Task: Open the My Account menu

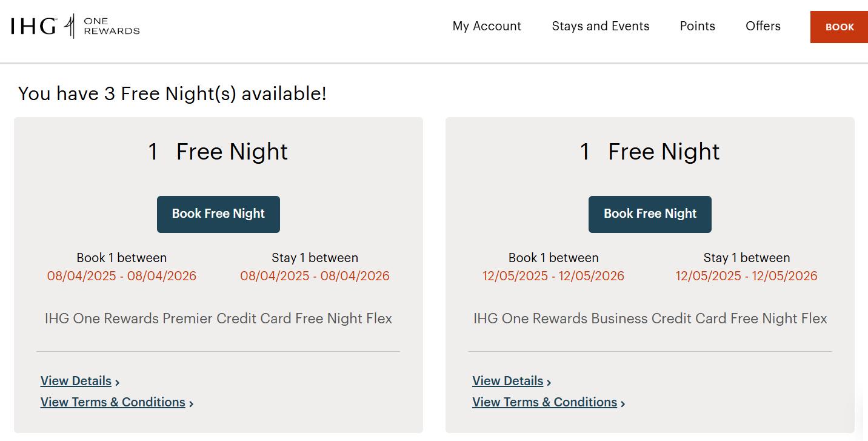Action: [487, 26]
